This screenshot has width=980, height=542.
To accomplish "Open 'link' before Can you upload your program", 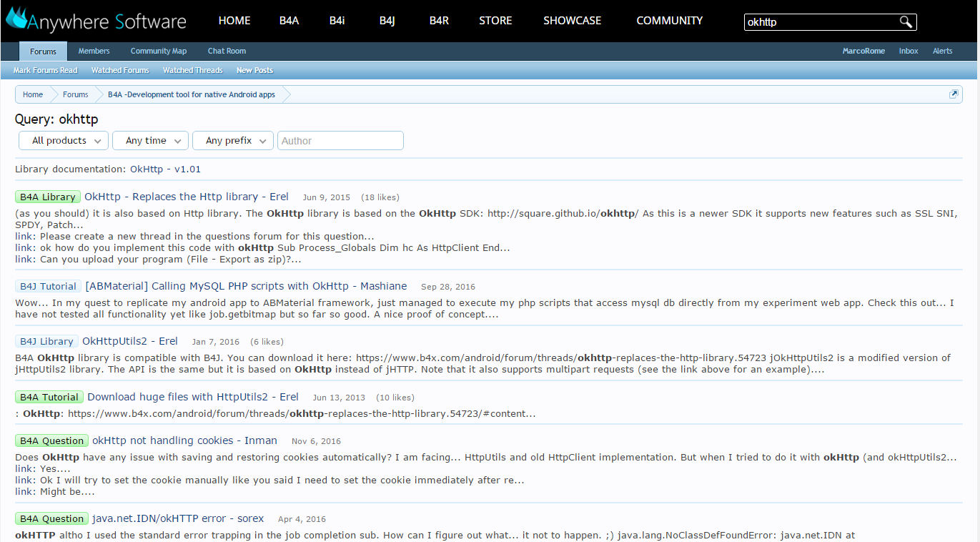I will 24,259.
